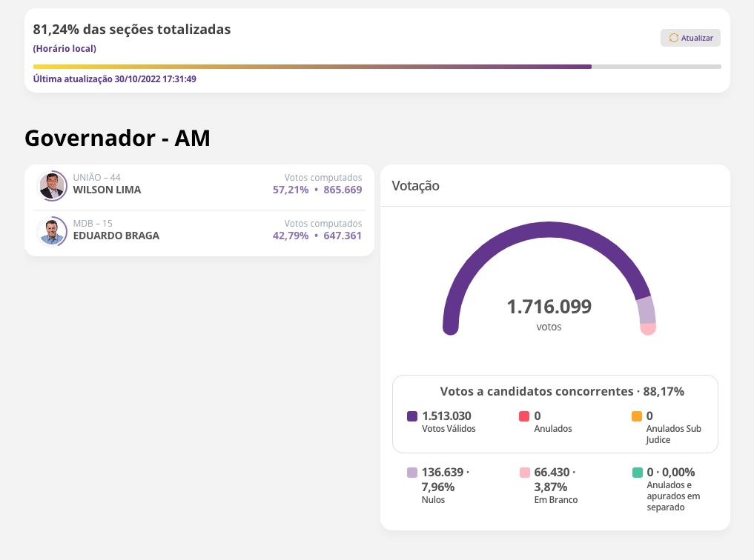The height and width of the screenshot is (560, 754).
Task: Select the Governador - AM heading
Action: click(117, 138)
